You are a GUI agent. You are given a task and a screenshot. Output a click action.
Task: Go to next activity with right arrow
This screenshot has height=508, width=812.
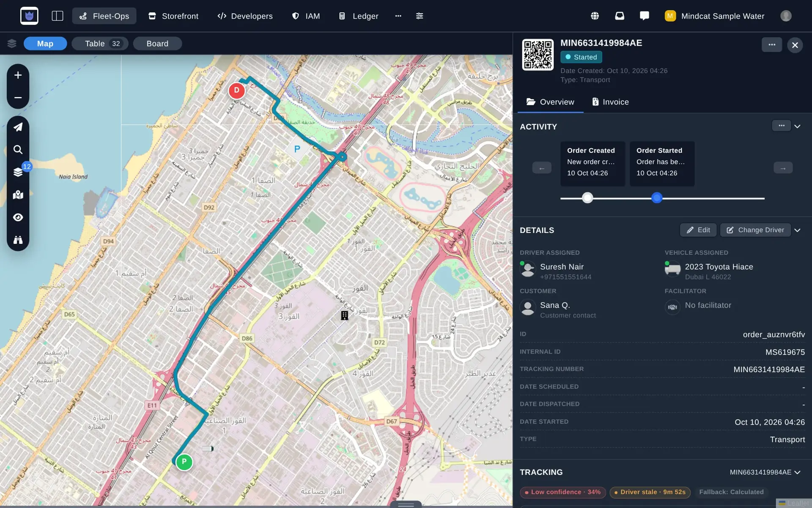click(x=783, y=168)
